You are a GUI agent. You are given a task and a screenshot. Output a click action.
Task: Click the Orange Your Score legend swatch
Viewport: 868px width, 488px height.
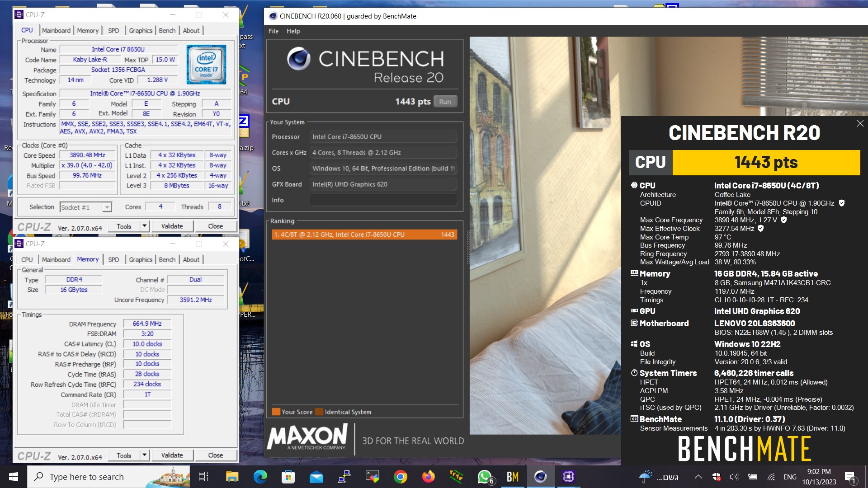coord(276,412)
